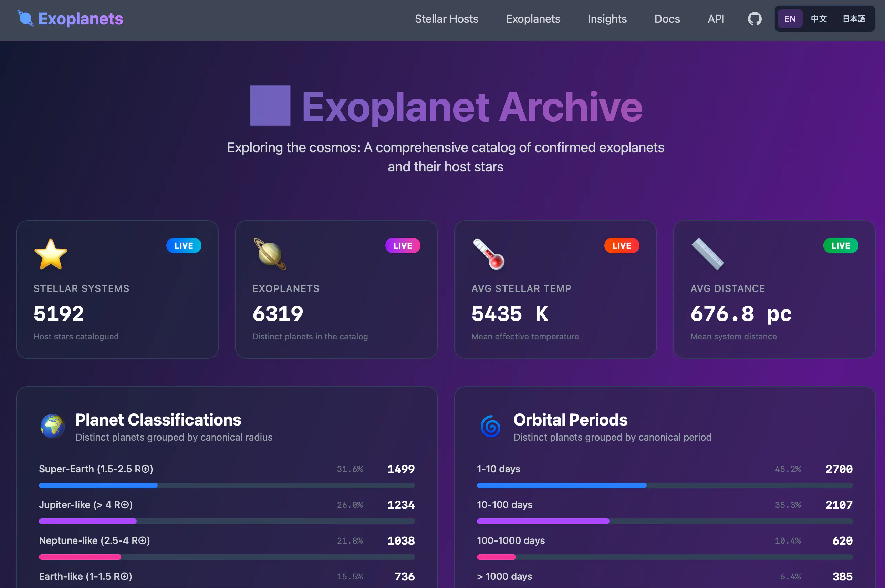Click the spiral icon beside Orbital Periods
Image resolution: width=885 pixels, height=588 pixels.
[x=490, y=427]
